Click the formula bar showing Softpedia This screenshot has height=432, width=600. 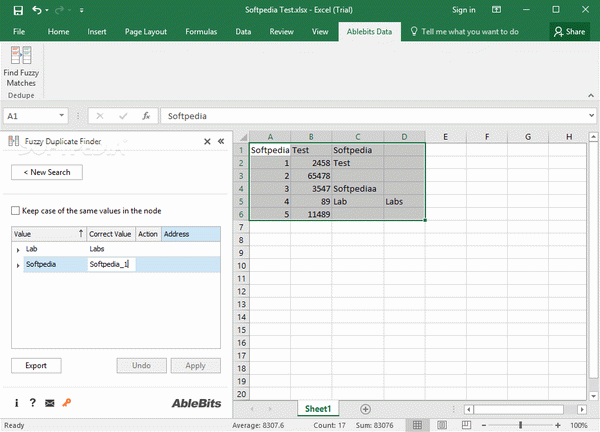coord(373,116)
